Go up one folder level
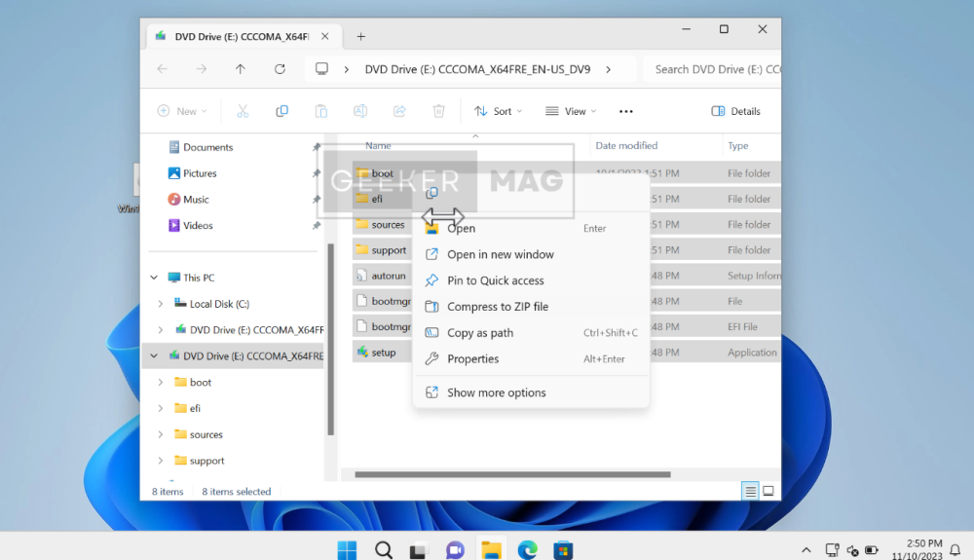Screen dimensions: 974x560 (241, 69)
